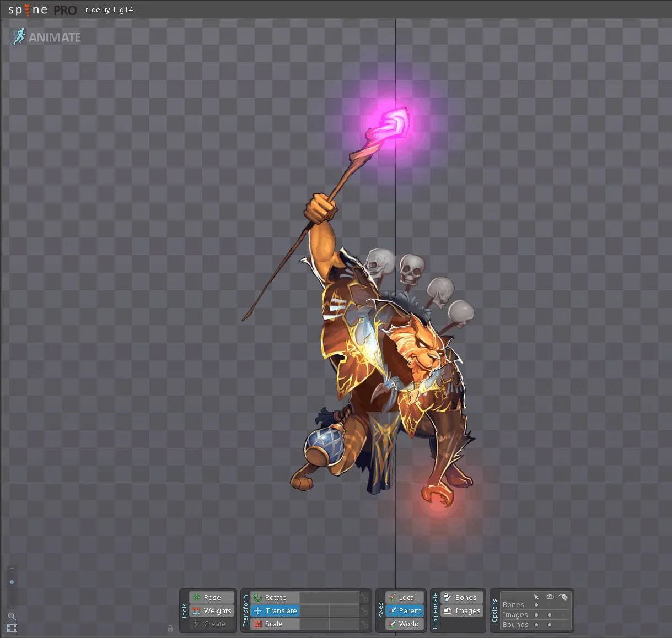The height and width of the screenshot is (638, 672).
Task: Activate the Rotate transform tool
Action: [x=275, y=597]
